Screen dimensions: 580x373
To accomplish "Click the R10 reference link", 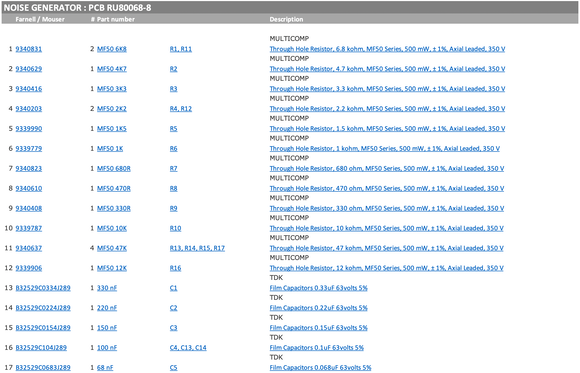I will click(175, 229).
